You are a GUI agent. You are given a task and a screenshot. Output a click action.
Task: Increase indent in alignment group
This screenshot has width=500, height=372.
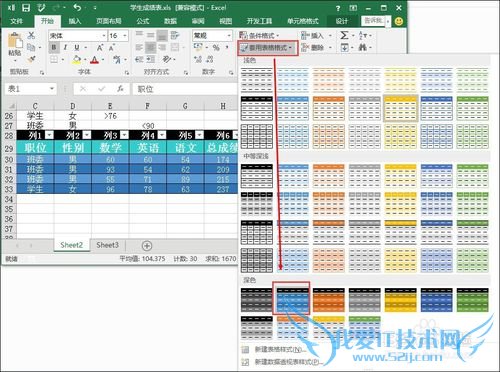(x=151, y=60)
